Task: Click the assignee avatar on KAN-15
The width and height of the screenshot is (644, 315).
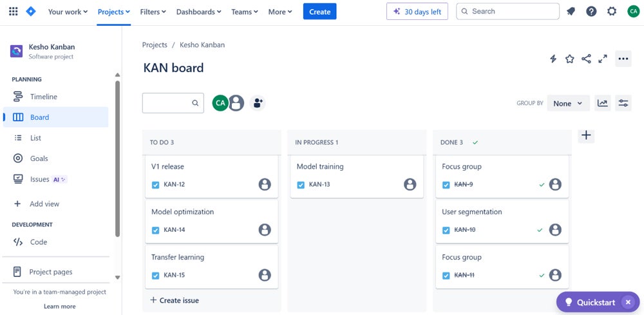Action: (265, 275)
